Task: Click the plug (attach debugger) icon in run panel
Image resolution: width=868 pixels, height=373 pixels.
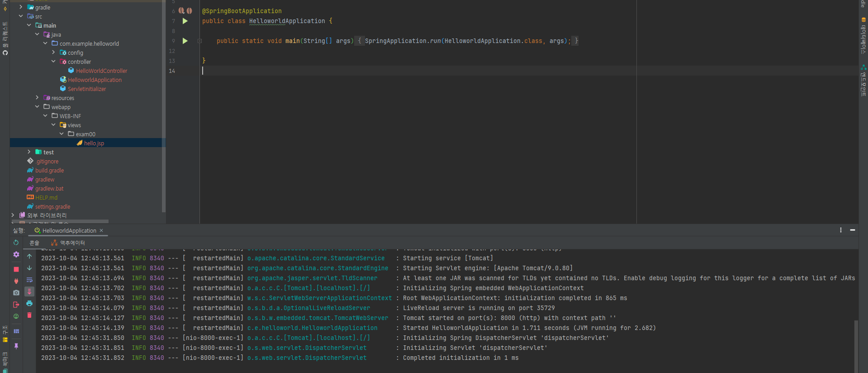Action: pyautogui.click(x=16, y=281)
